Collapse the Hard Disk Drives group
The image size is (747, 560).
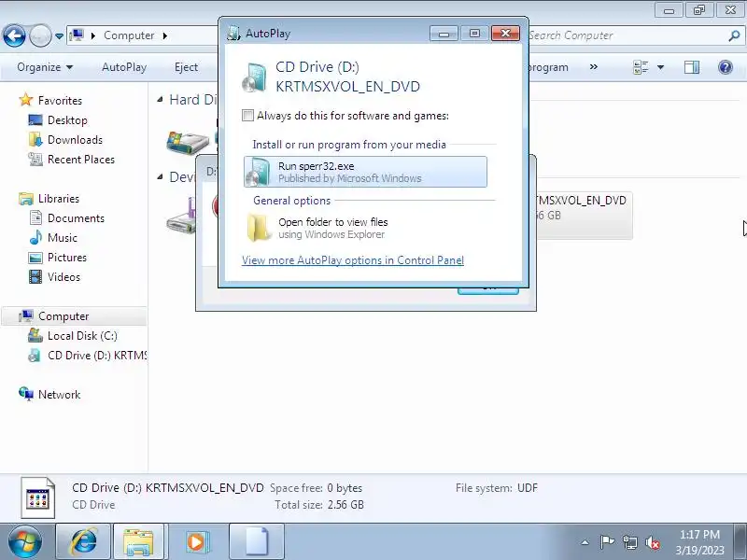click(x=160, y=100)
